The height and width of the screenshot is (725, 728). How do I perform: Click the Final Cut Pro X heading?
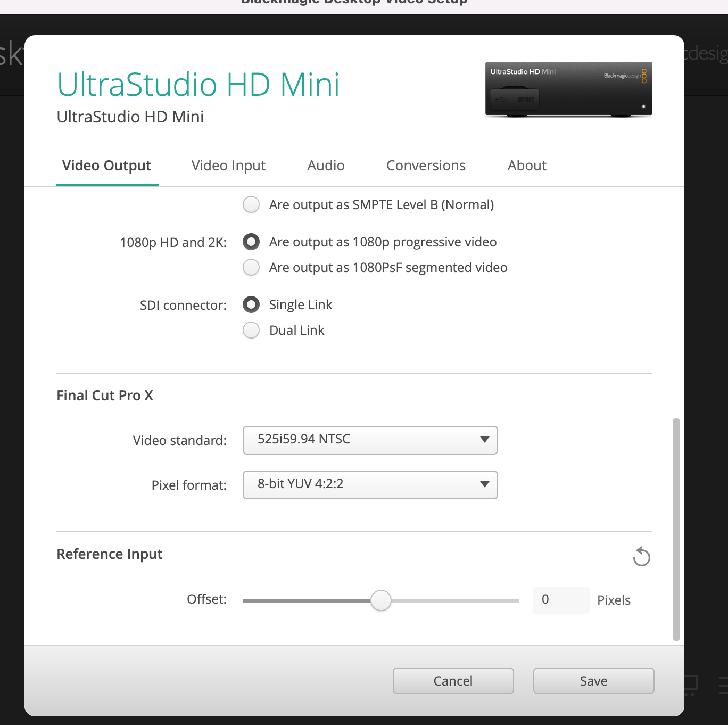tap(105, 396)
